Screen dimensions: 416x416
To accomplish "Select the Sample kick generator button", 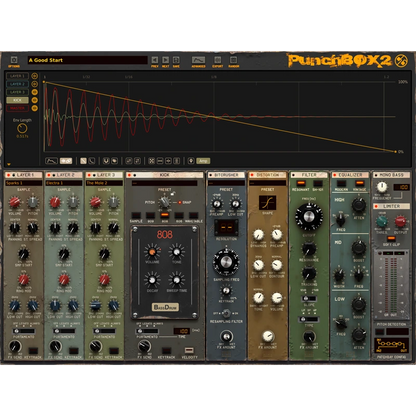I will (136, 216).
